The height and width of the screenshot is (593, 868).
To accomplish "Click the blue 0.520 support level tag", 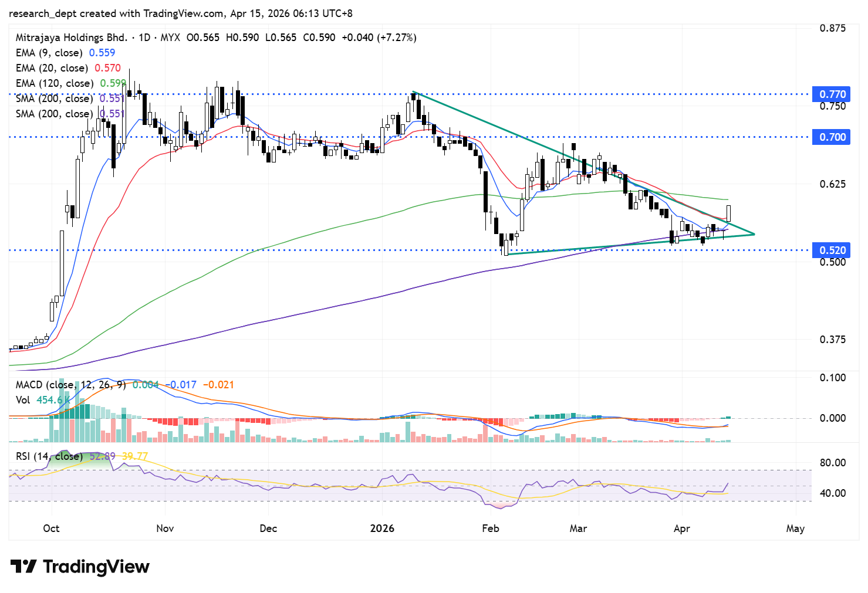I will 832,250.
